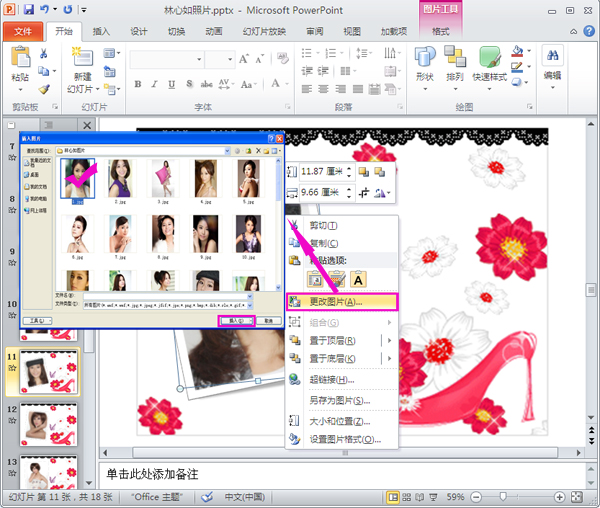Select the 5.jpg photo thumbnail
Image resolution: width=600 pixels, height=508 pixels.
click(248, 179)
